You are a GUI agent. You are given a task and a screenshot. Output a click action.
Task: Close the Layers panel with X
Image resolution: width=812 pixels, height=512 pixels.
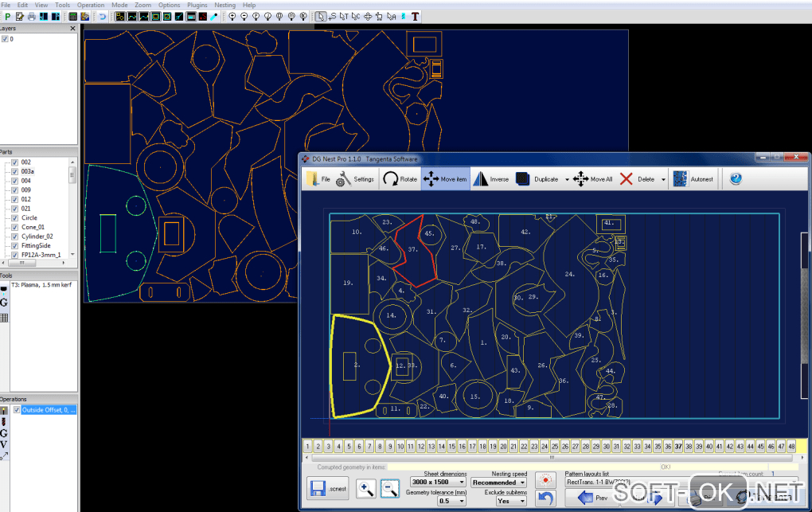[x=72, y=29]
